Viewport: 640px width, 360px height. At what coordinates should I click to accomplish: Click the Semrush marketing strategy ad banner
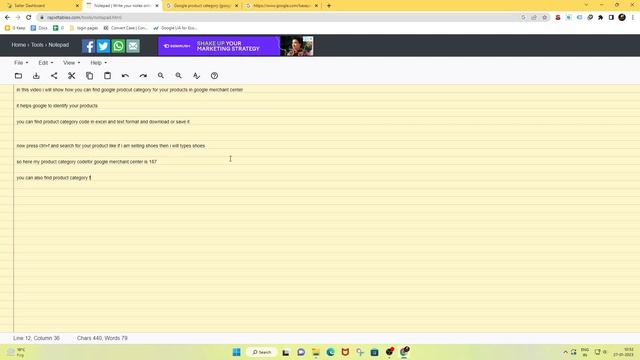tap(236, 46)
